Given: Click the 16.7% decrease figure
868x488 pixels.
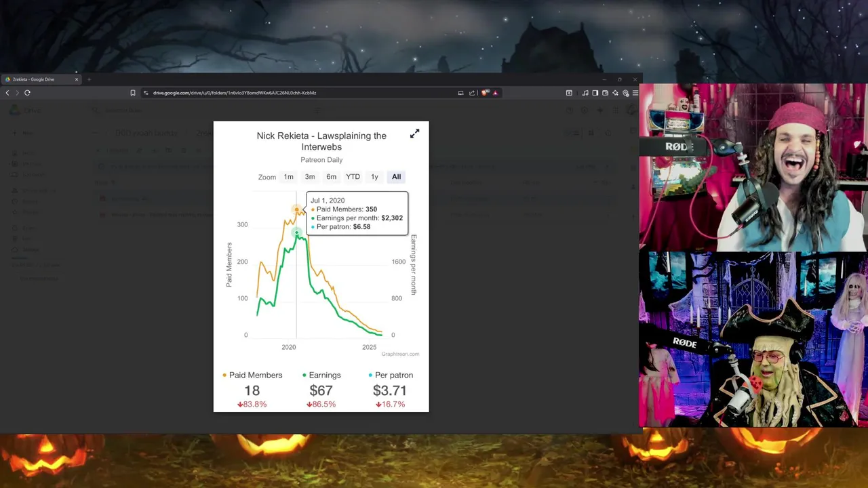Looking at the screenshot, I should pyautogui.click(x=390, y=404).
